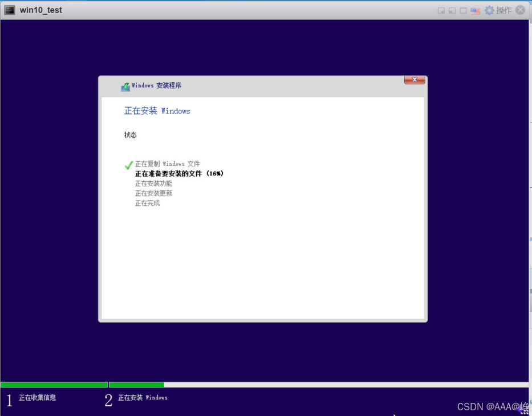Select the third window-size icon in console header
This screenshot has width=532, height=416.
463,10
